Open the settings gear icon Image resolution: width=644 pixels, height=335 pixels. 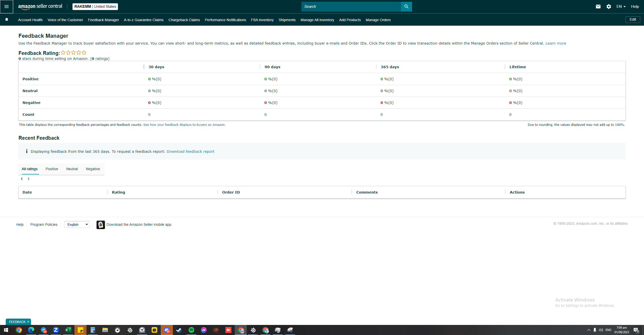coord(609,7)
